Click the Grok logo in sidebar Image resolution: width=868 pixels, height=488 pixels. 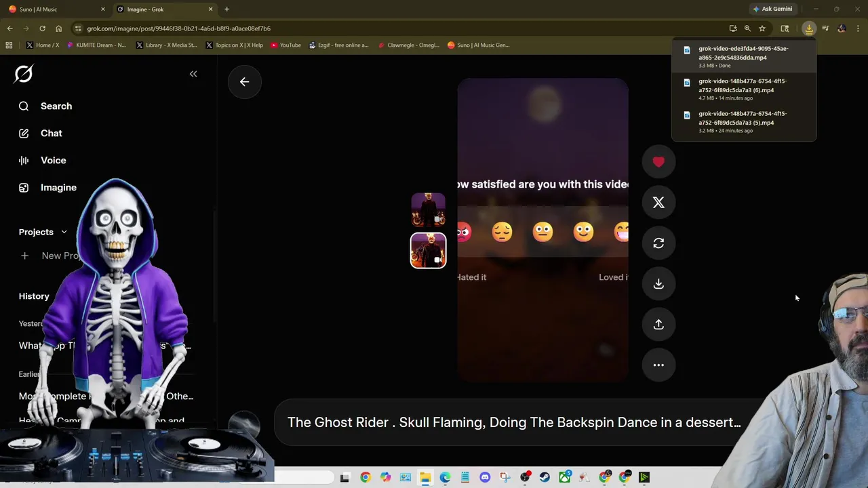(24, 74)
